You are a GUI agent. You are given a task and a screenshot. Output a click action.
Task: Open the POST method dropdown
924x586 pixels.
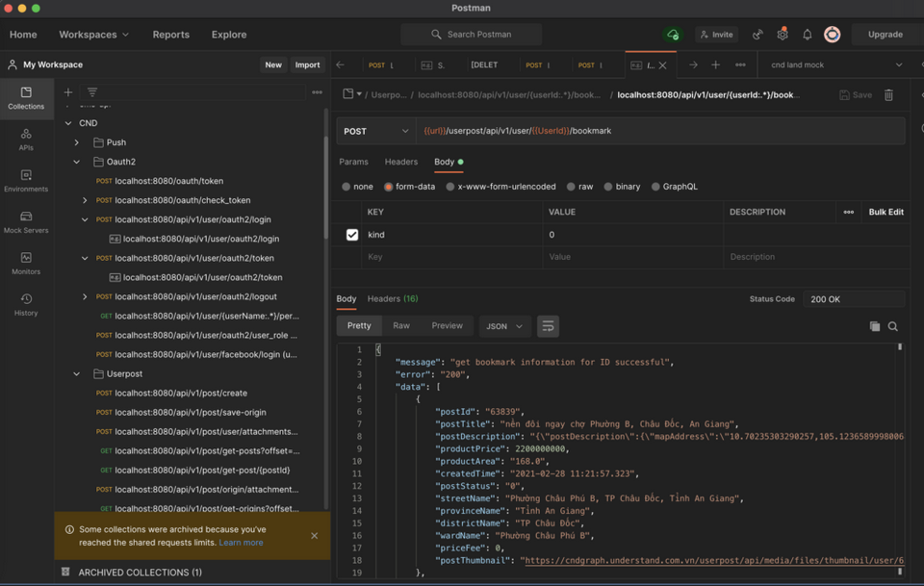point(376,131)
